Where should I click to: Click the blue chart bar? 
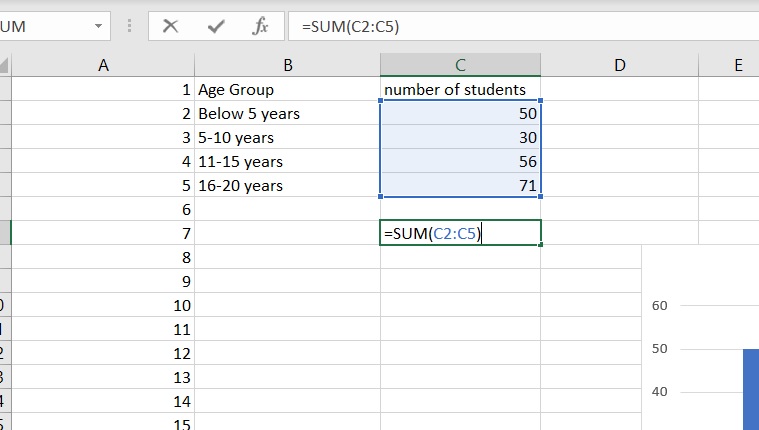[x=751, y=389]
